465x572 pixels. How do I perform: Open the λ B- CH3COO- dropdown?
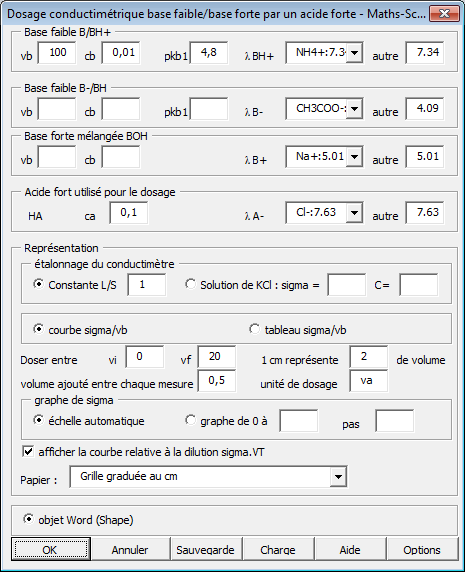point(354,109)
